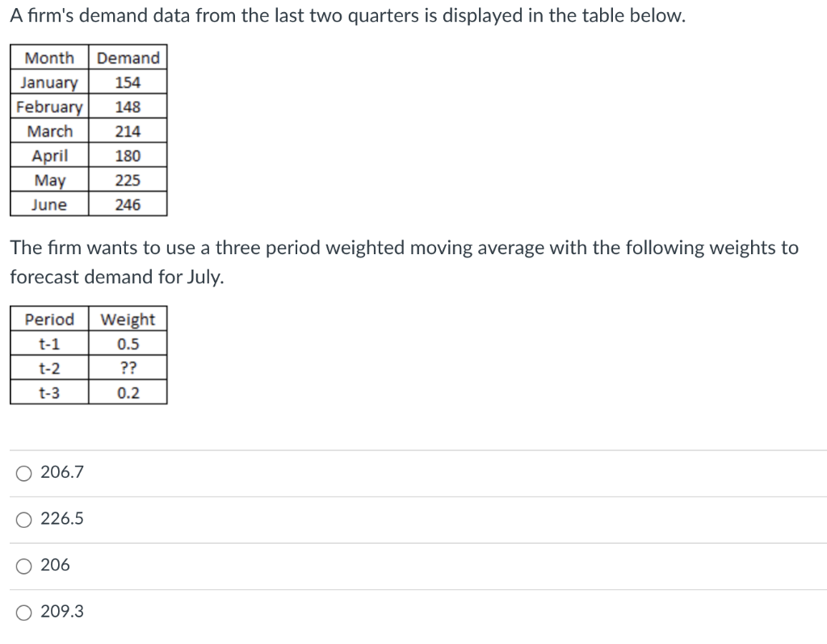827x644 pixels.
Task: Click the May row in the table
Action: point(50,179)
